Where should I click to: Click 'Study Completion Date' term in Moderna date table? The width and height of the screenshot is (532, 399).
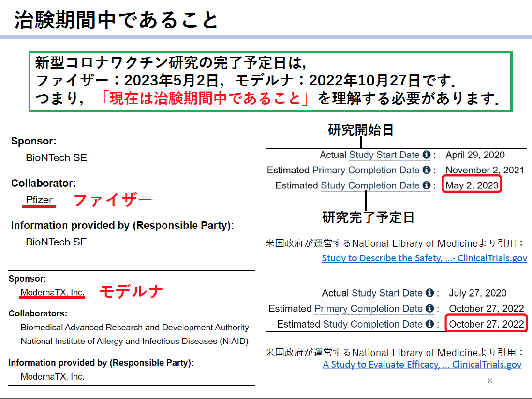373,324
